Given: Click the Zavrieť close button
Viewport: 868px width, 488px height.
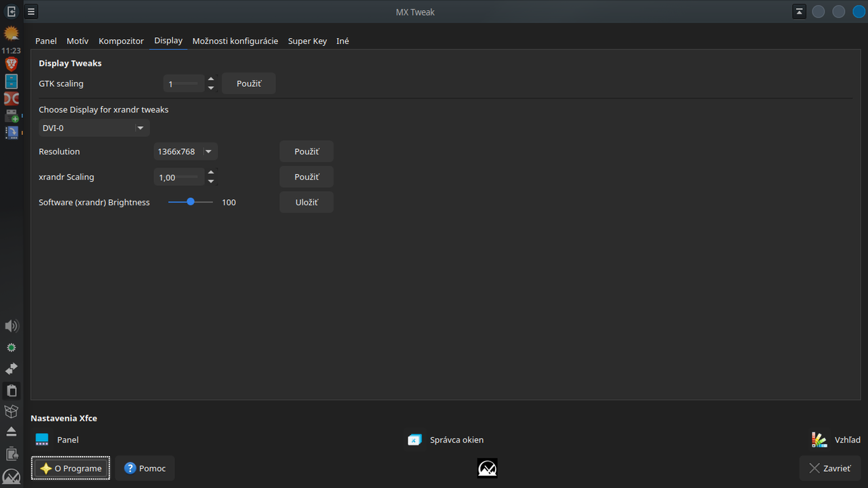Looking at the screenshot, I should (830, 468).
